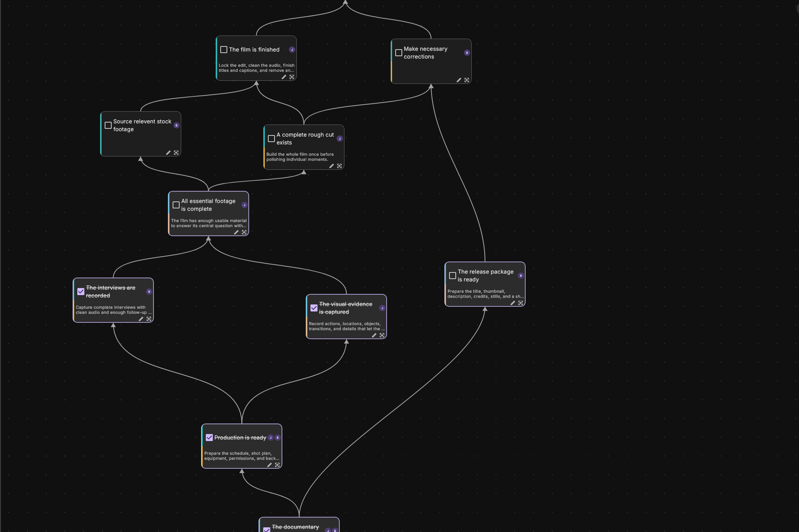The width and height of the screenshot is (799, 532).
Task: Edit 'The visual evidence is captured' card
Action: click(374, 335)
